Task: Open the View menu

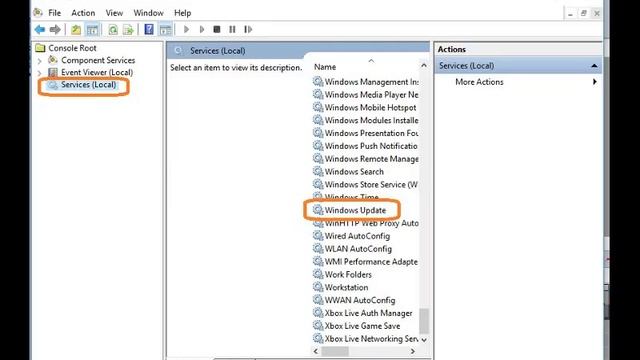Action: tap(114, 13)
